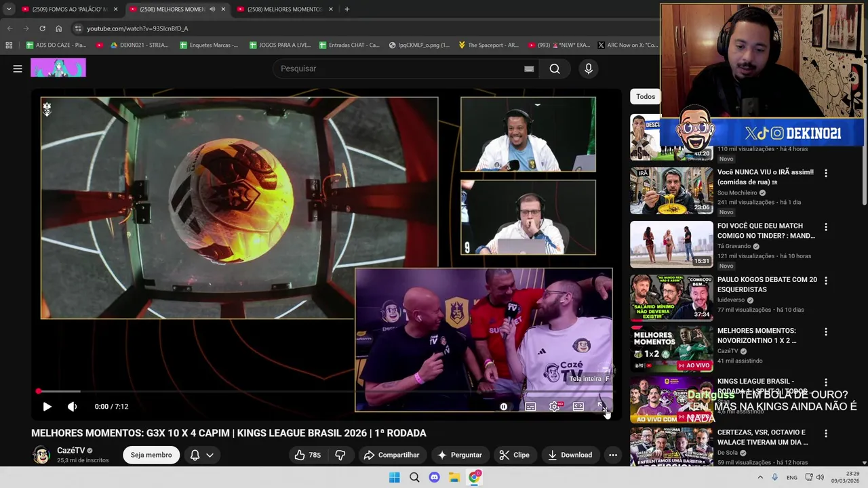Open ADS DO CAZE bookmark
The image size is (868, 488).
pos(56,45)
